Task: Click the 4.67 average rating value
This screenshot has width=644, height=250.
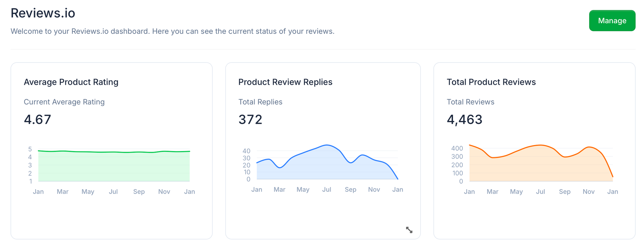Action: [37, 120]
